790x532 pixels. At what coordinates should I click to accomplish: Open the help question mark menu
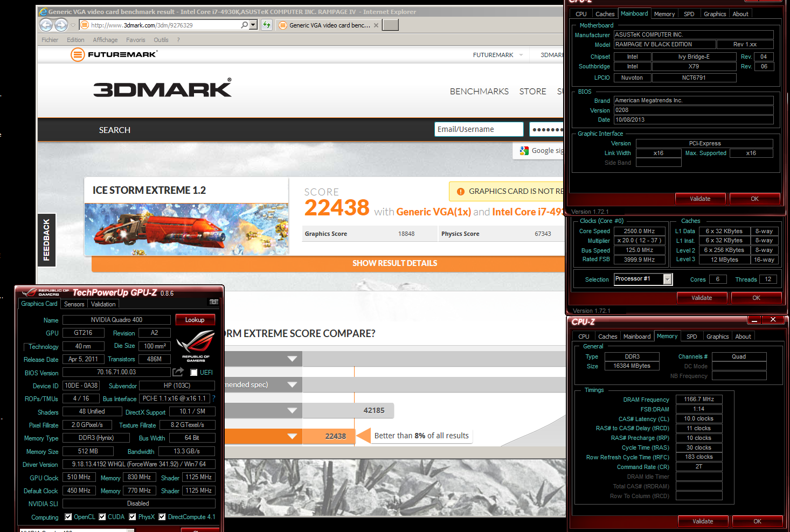178,40
